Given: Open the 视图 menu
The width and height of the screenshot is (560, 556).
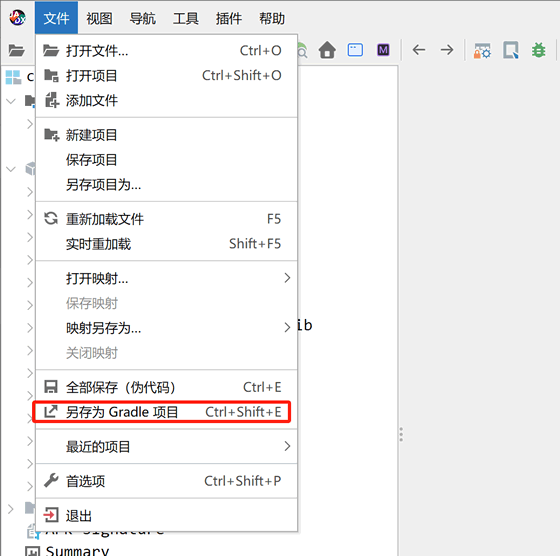Looking at the screenshot, I should tap(99, 18).
